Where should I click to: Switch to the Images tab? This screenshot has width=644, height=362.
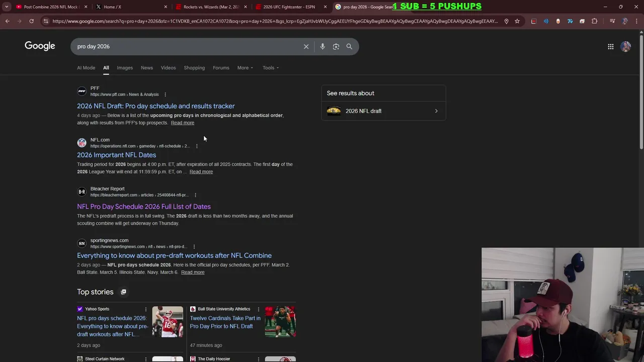click(125, 68)
